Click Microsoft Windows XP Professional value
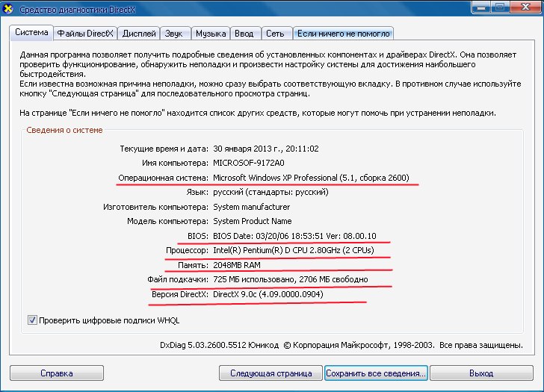 pyautogui.click(x=311, y=178)
